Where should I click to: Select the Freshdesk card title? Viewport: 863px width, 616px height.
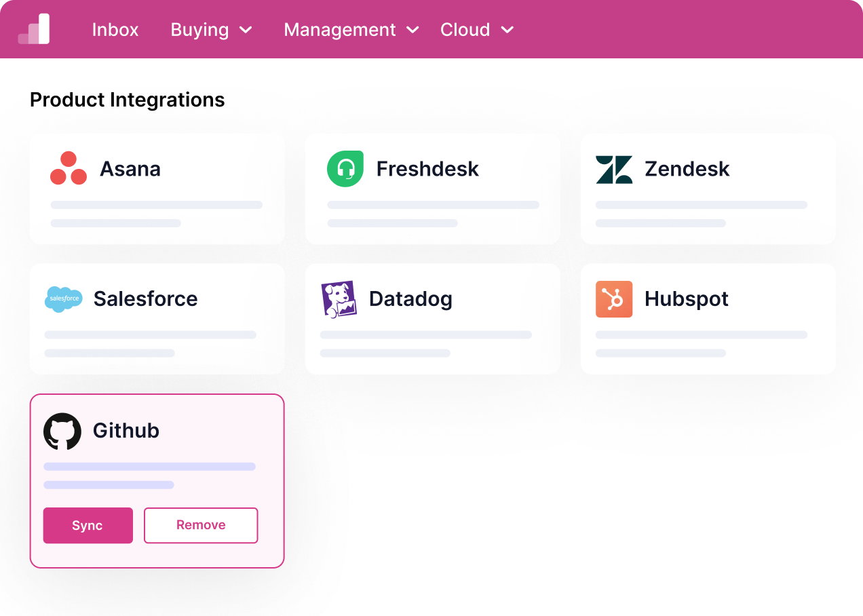[427, 168]
